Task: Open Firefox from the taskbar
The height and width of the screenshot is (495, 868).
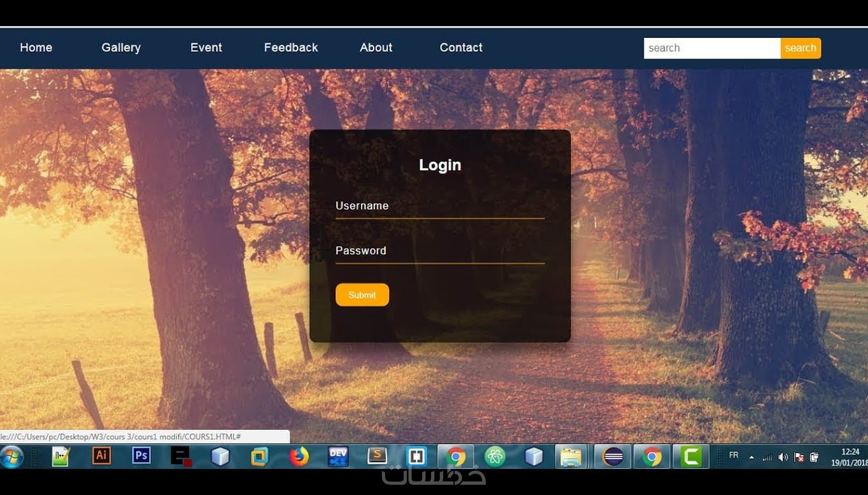Action: [299, 456]
